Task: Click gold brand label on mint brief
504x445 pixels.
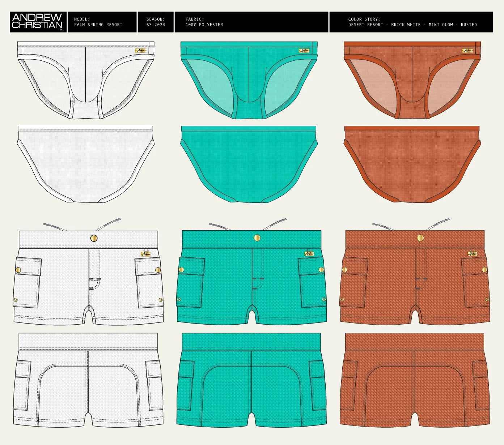Action: (x=304, y=51)
